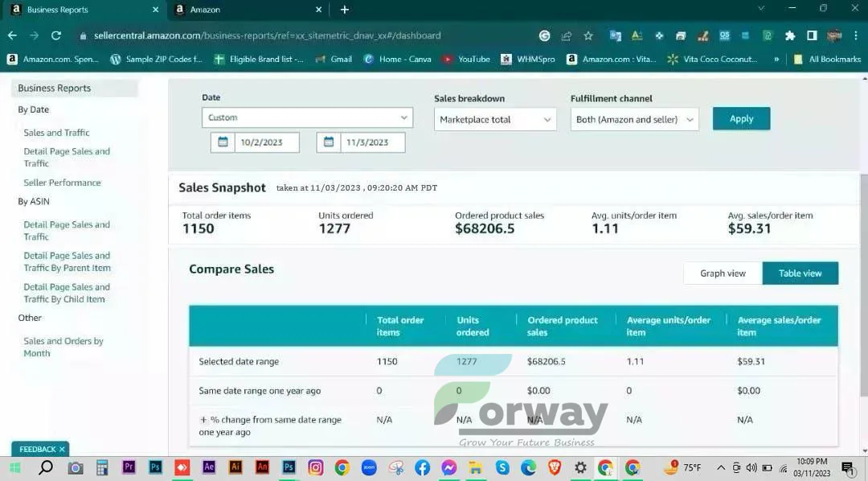Open the Windows Start menu
Viewport: 868px width, 481px height.
pos(15,467)
